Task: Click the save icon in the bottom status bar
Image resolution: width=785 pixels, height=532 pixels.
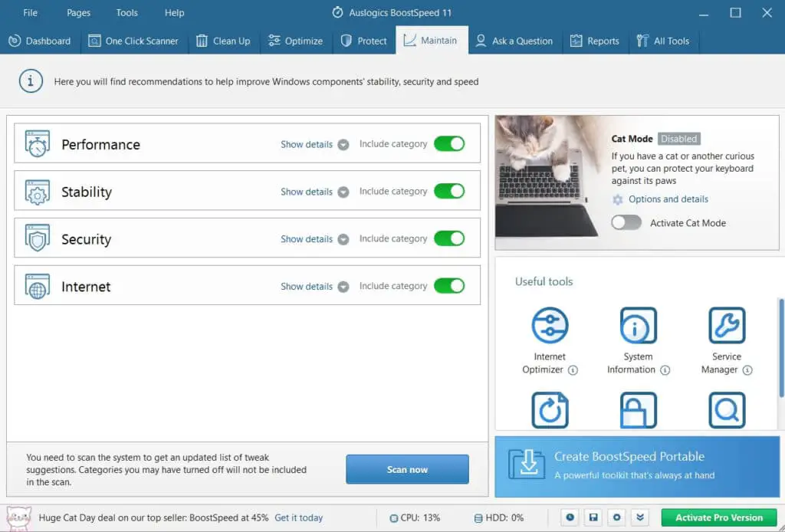Action: tap(593, 517)
